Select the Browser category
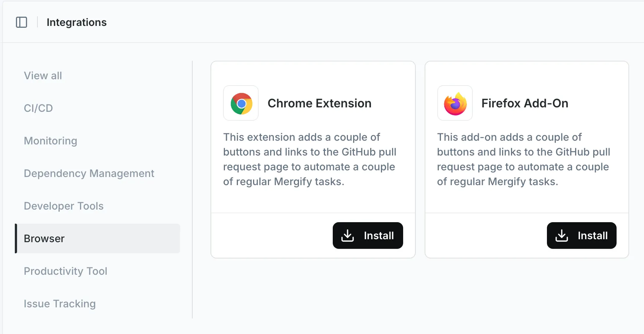This screenshot has height=334, width=644. [97, 238]
